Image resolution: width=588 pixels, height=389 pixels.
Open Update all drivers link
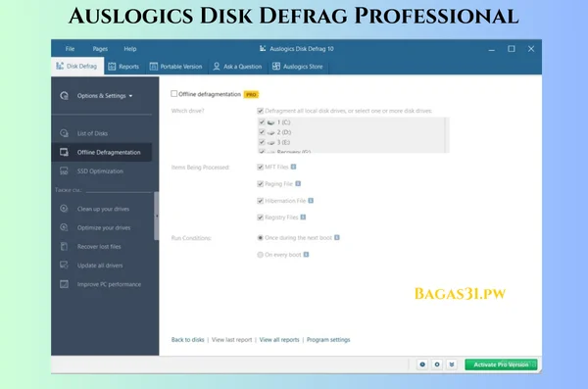[x=100, y=266]
